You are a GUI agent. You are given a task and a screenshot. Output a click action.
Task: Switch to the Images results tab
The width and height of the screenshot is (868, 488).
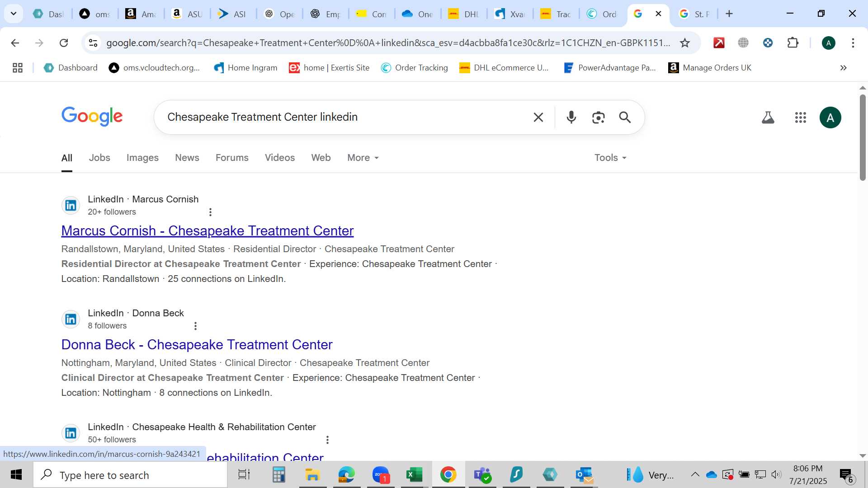click(x=142, y=158)
